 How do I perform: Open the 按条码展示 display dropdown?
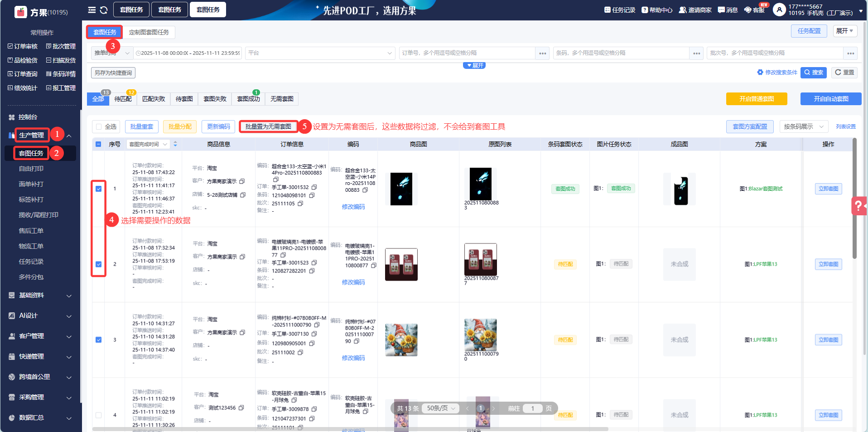coord(804,126)
